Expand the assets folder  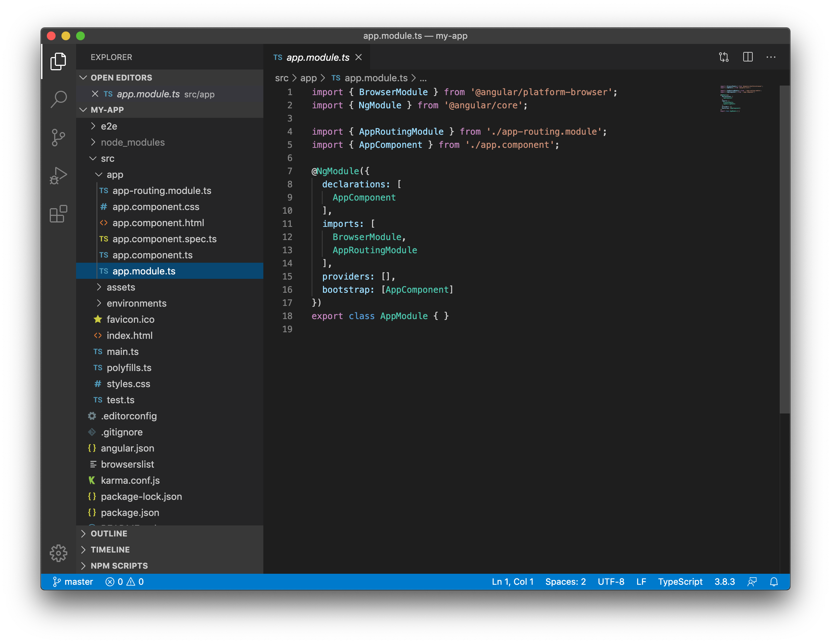[x=170, y=287]
